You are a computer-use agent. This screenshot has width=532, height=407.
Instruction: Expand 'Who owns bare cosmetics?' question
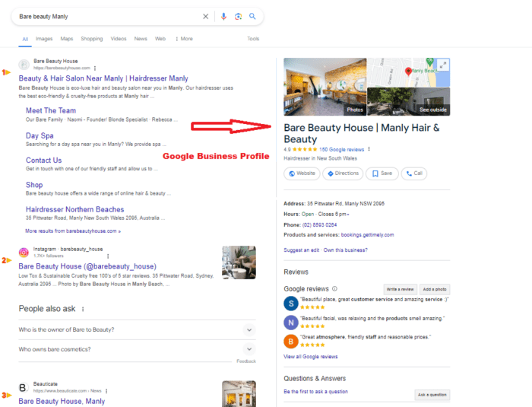tap(137, 349)
